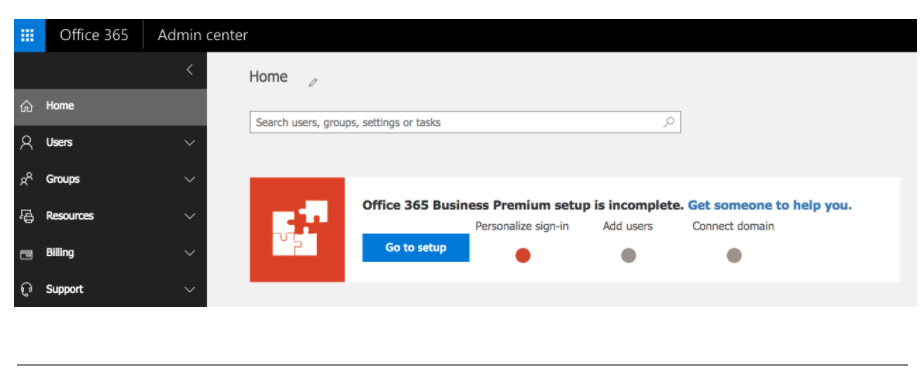Click the Resources printer icon
The width and height of the screenshot is (923, 378).
pyautogui.click(x=27, y=216)
